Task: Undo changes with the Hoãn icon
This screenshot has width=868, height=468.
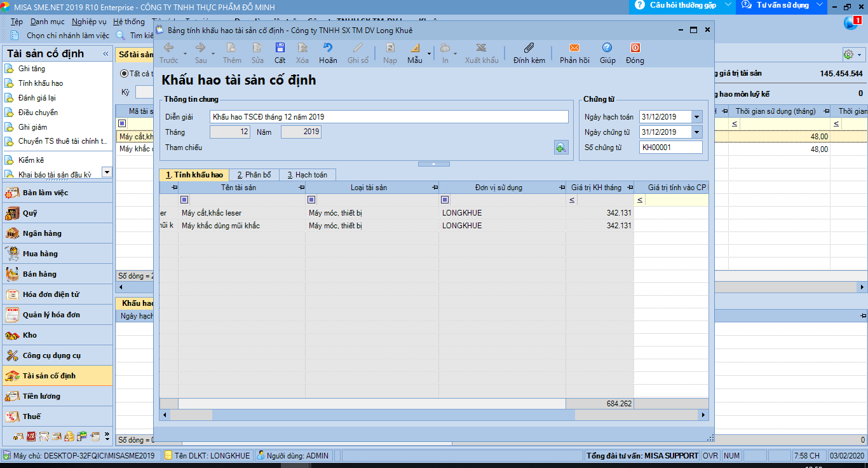Action: pos(328,48)
